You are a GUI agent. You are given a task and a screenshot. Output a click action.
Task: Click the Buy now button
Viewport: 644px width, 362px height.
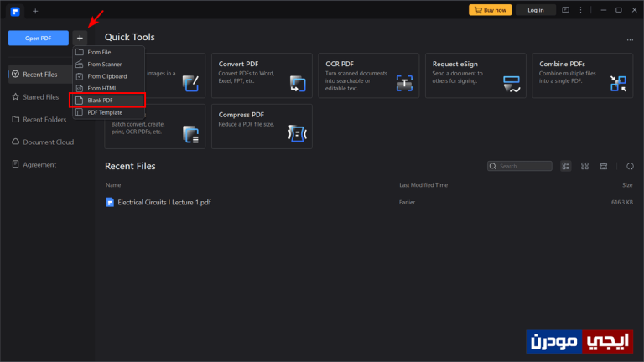[x=490, y=10]
